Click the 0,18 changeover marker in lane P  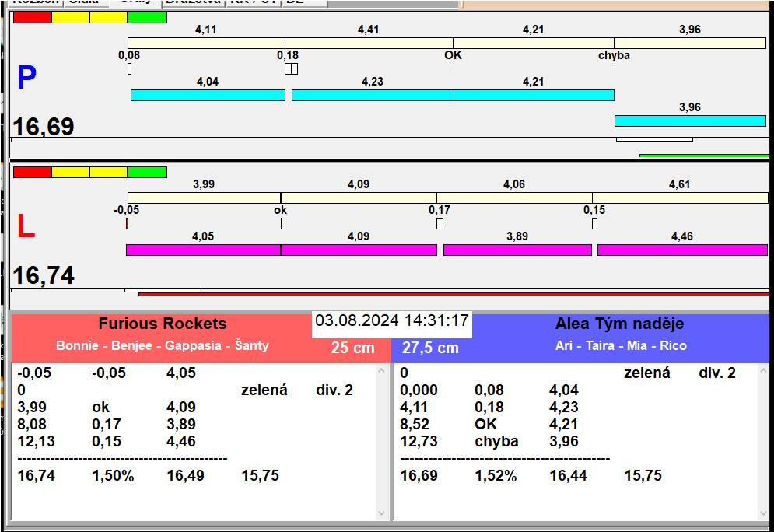pyautogui.click(x=291, y=68)
